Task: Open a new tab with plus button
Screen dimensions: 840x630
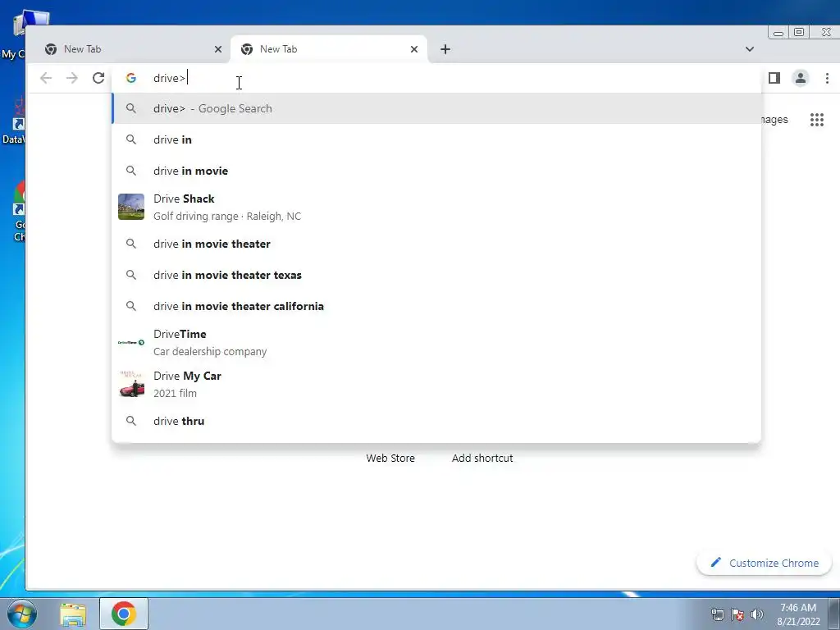Action: 445,49
